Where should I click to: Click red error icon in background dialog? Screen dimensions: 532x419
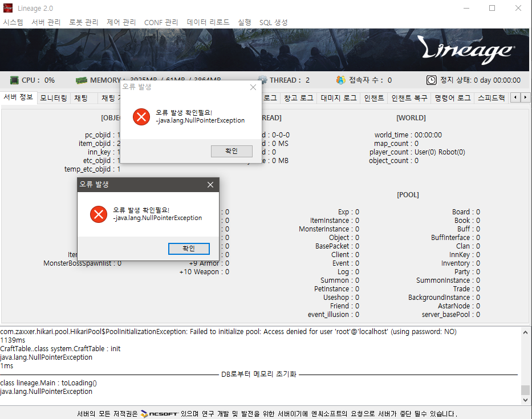tap(141, 117)
